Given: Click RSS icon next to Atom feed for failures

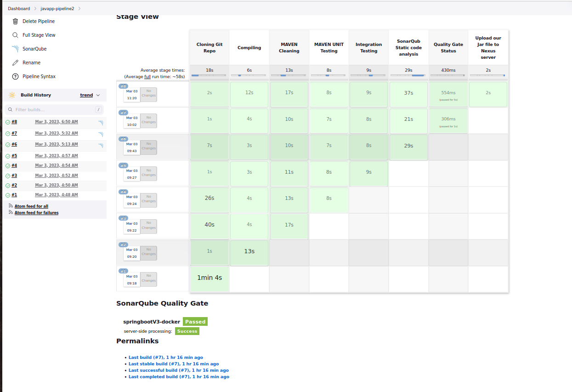Looking at the screenshot, I should click(11, 213).
